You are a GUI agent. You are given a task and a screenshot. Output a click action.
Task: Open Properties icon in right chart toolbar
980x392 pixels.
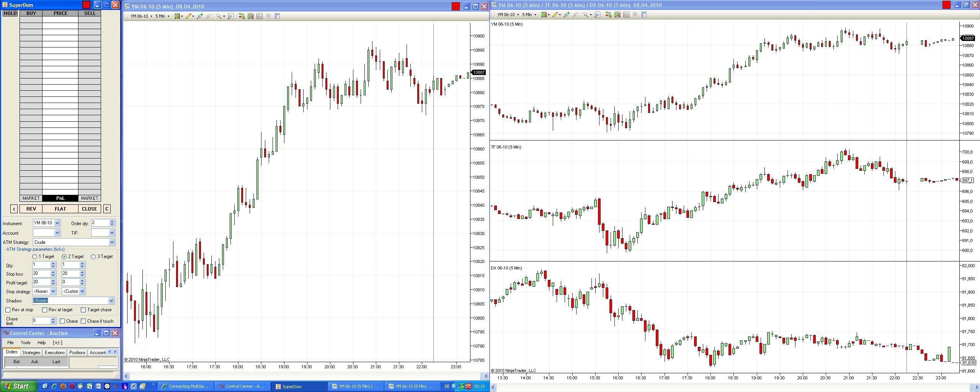point(644,15)
